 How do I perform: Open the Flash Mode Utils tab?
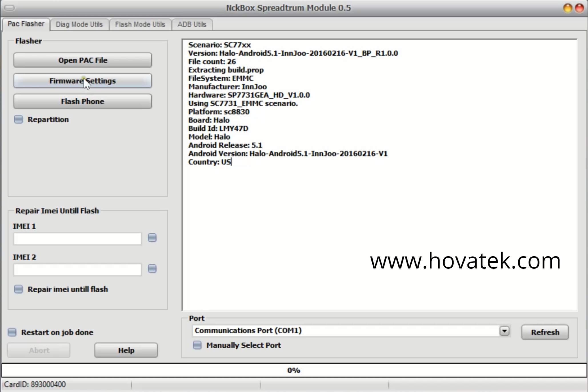click(140, 25)
